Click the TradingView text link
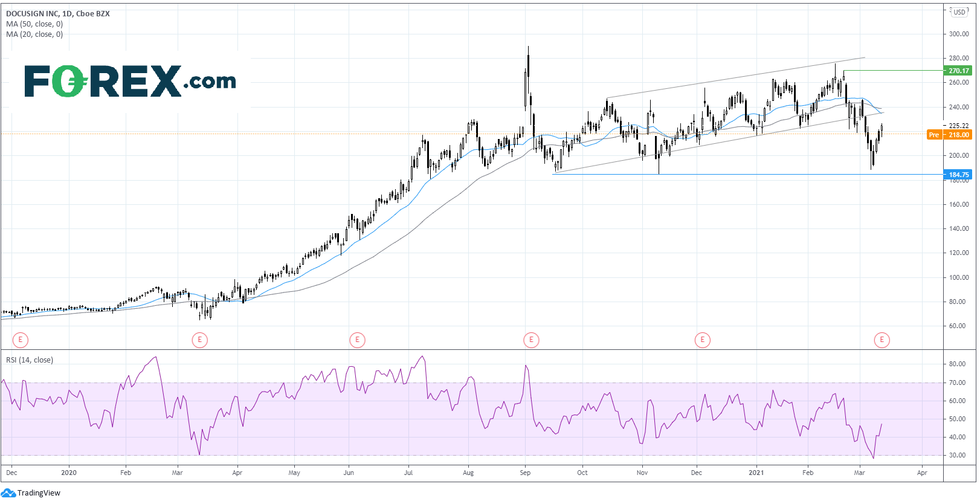 [39, 493]
